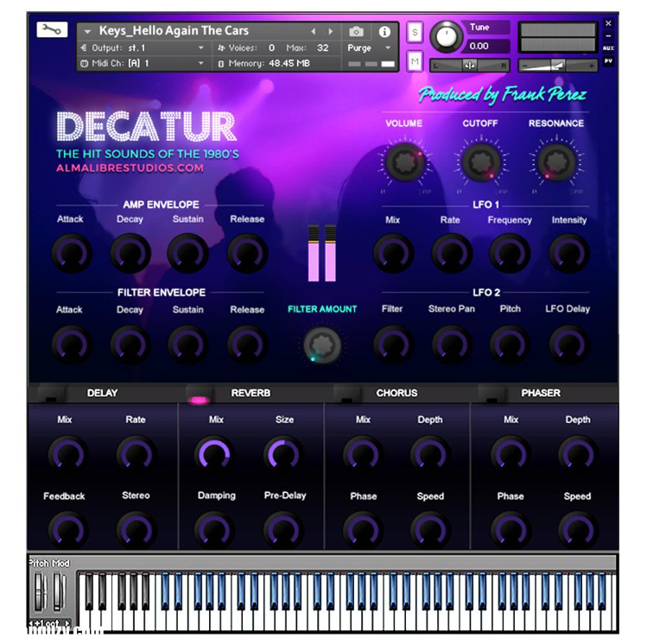Minimize the instrument with minus button
The height and width of the screenshot is (644, 647).
click(x=608, y=36)
